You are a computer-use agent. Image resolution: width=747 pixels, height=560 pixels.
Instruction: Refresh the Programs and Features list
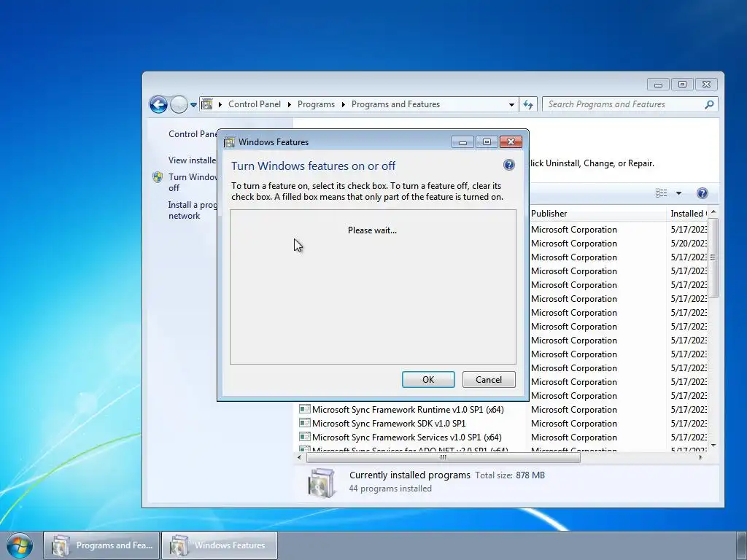tap(528, 104)
